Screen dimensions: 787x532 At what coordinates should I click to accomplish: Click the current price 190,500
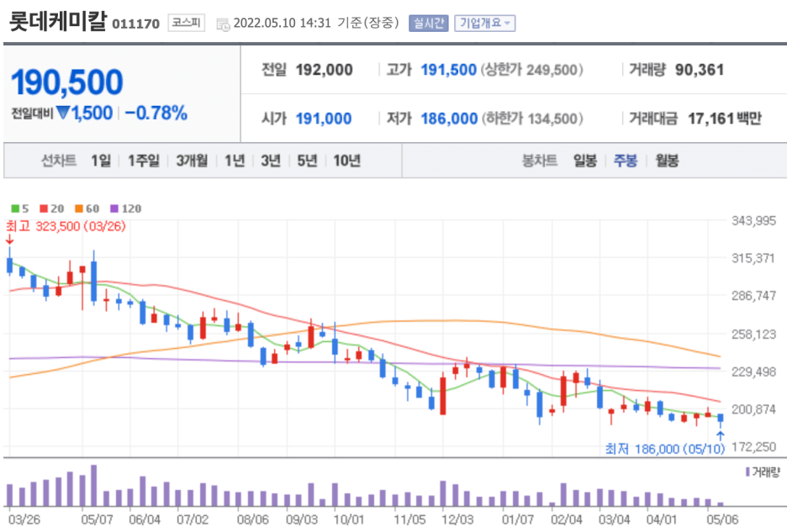[x=66, y=82]
